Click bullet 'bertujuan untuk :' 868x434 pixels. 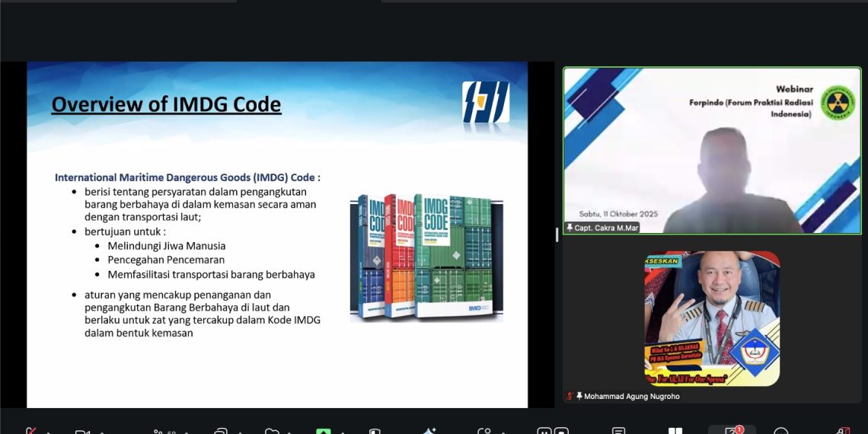point(125,231)
